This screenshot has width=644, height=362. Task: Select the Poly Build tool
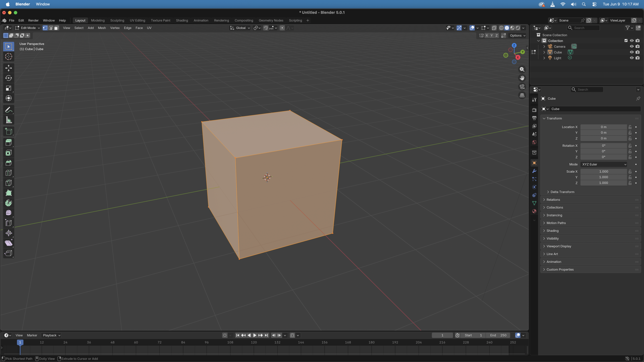[9, 193]
